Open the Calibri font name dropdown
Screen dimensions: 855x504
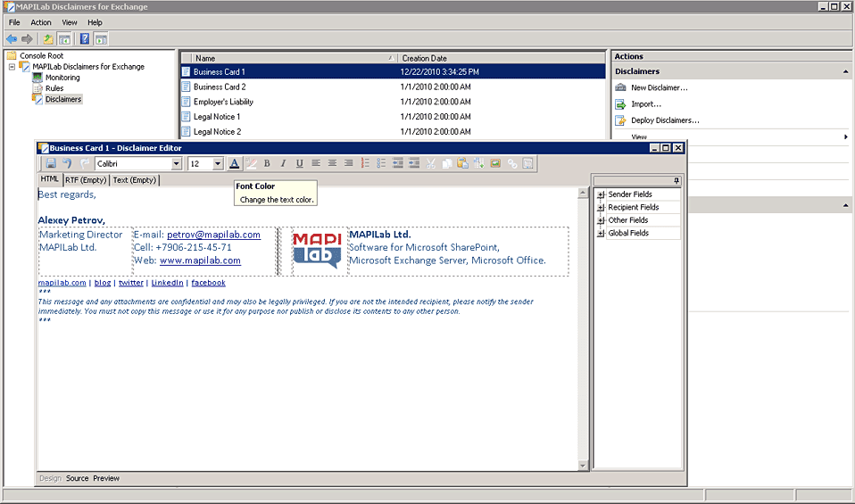(x=176, y=163)
